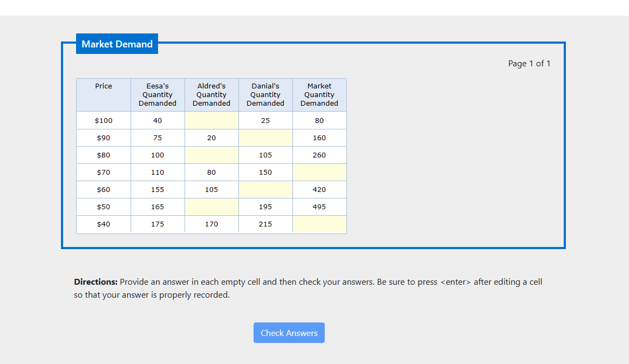Click the Directions text paragraph
Viewport: 629px width, 364px height.
pyautogui.click(x=309, y=288)
